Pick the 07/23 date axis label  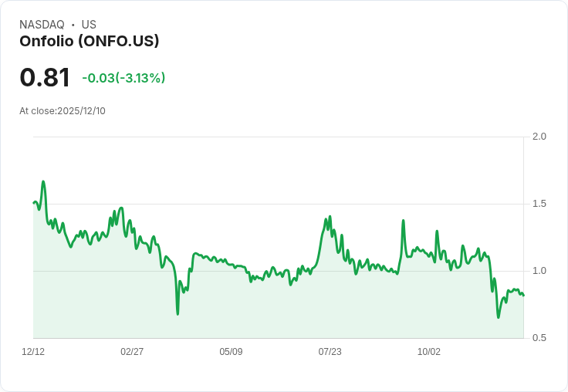[x=330, y=352]
